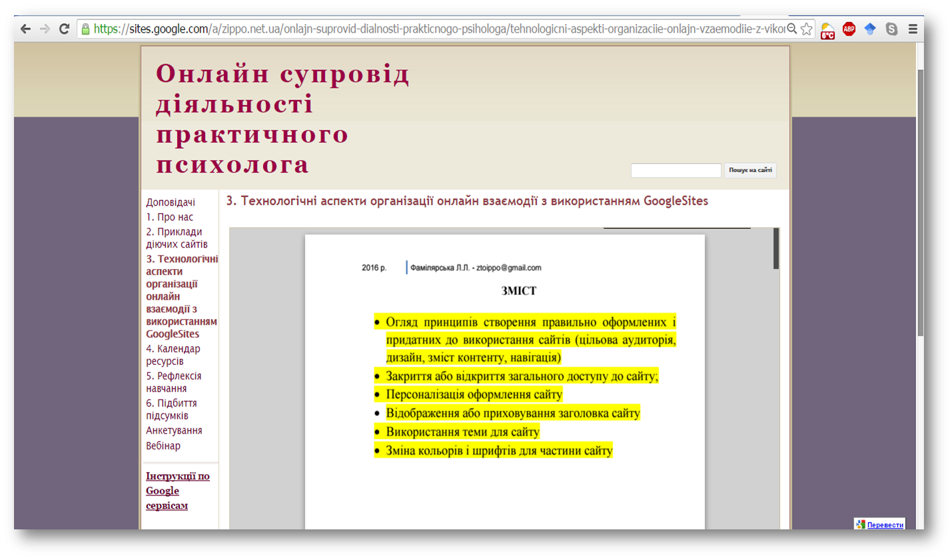952x560 pixels.
Task: Click the blue diamond extension icon
Action: point(870,29)
